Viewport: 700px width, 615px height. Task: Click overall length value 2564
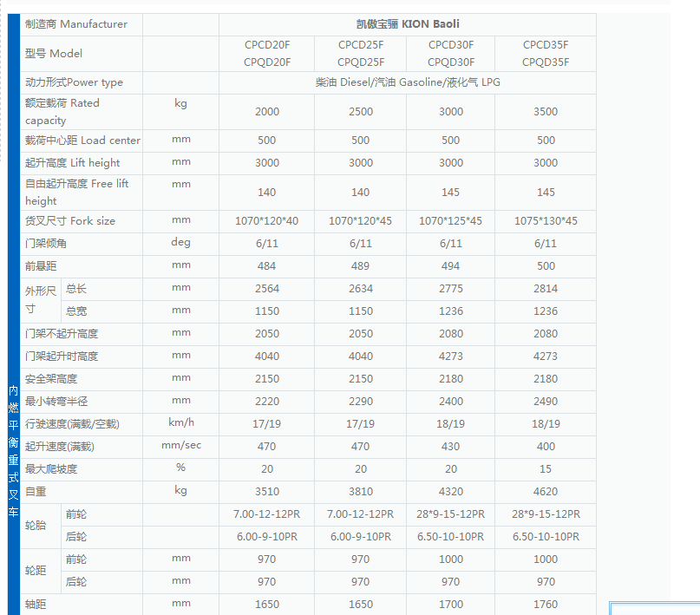click(x=267, y=289)
